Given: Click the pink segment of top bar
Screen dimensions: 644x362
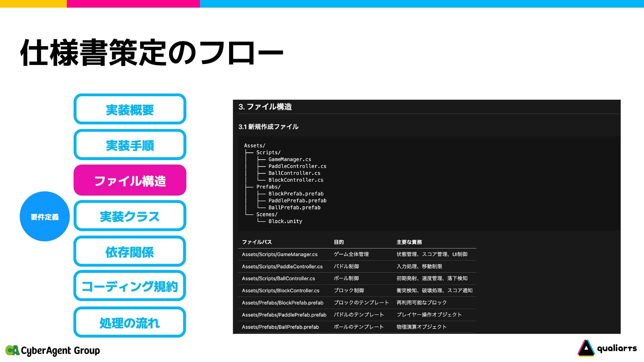Looking at the screenshot, I should [133, 4].
